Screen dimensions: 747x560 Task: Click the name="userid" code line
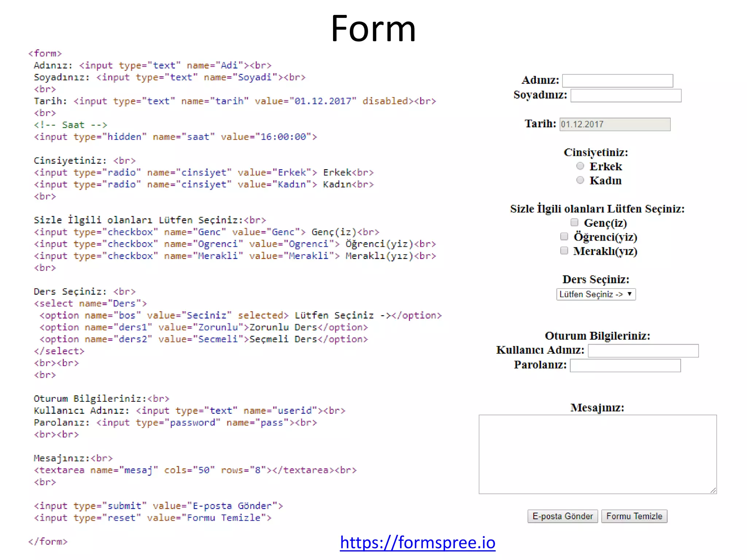pyautogui.click(x=190, y=411)
